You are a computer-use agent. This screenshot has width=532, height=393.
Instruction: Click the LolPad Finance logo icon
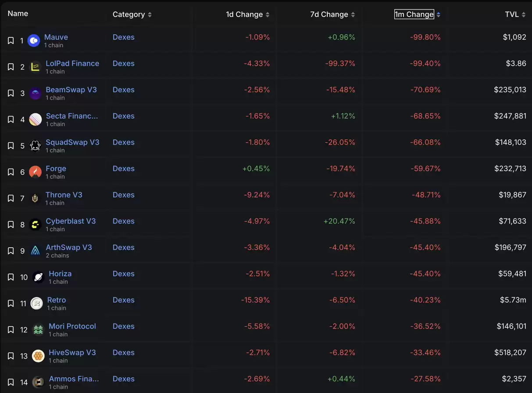pyautogui.click(x=35, y=67)
